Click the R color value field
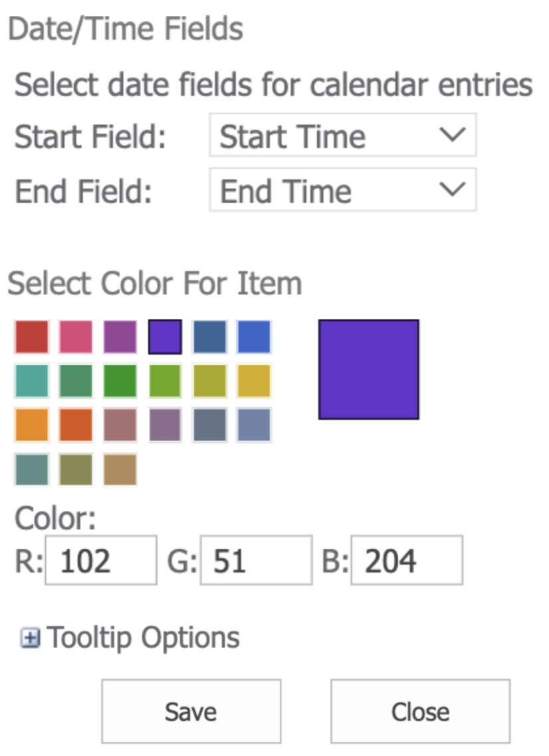This screenshot has width=549, height=756. 101,561
